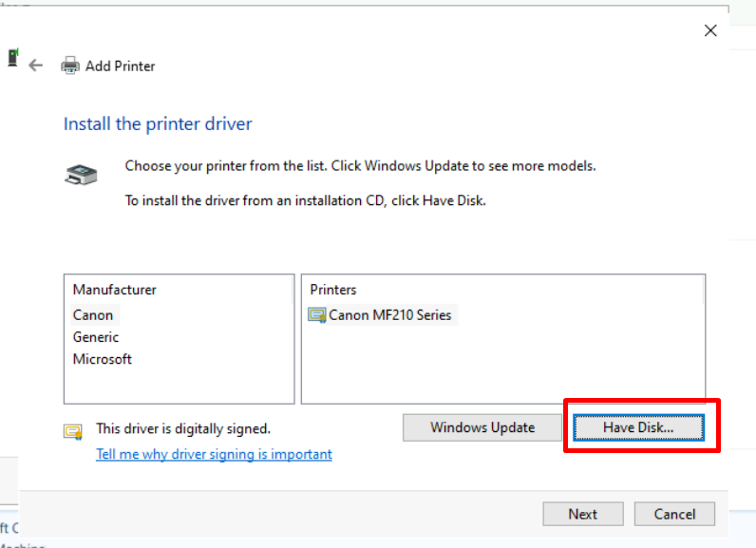Click the 'Add Printer' title text
The width and height of the screenshot is (756, 548).
coord(120,66)
